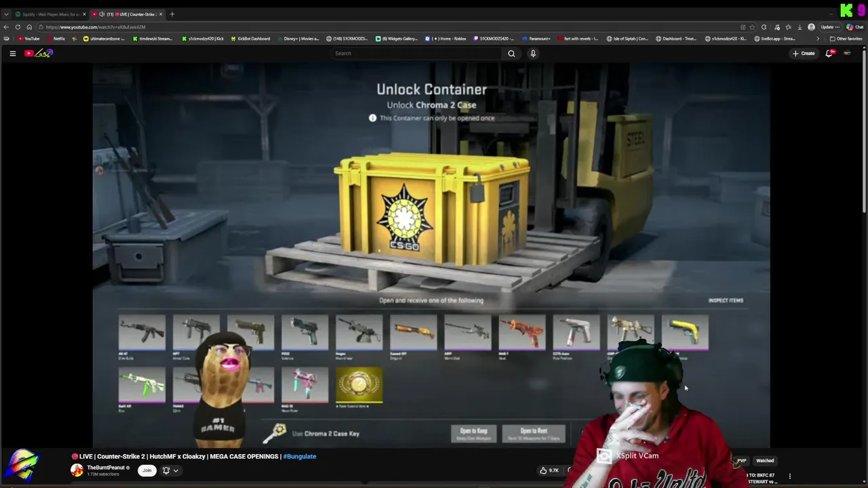Reload the page in the browser
The image size is (868, 488).
18,27
